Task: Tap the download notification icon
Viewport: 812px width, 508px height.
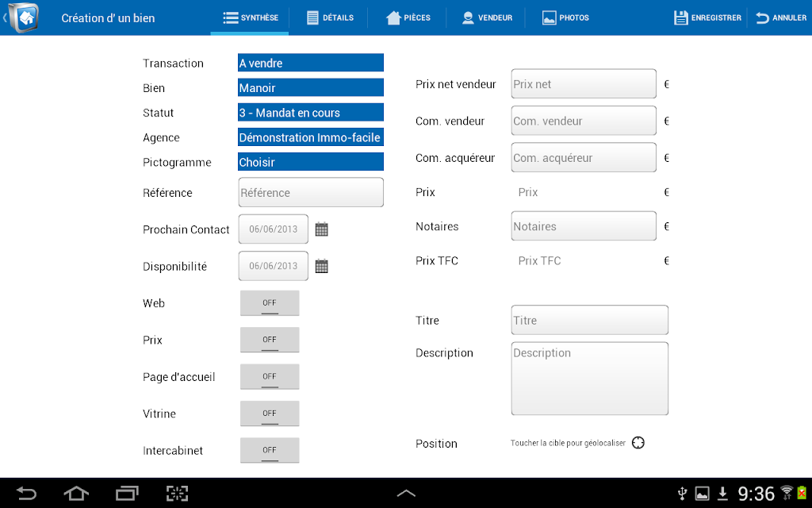Action: click(x=722, y=493)
